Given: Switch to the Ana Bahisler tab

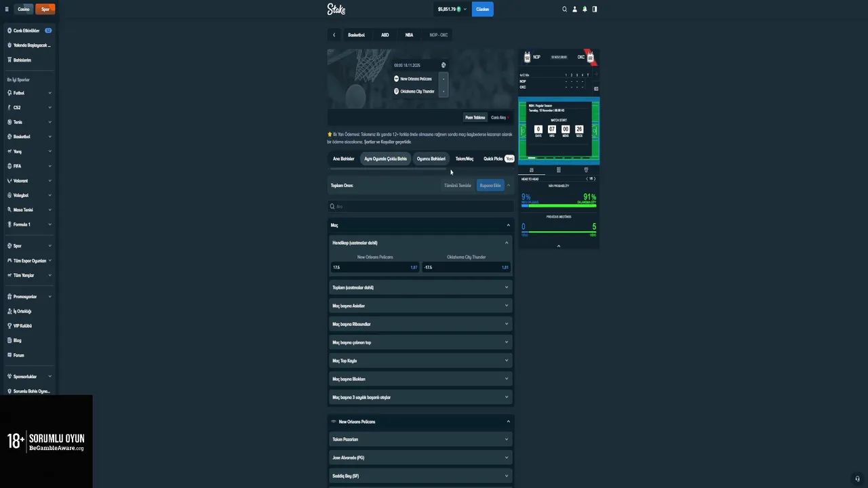Looking at the screenshot, I should coord(343,159).
